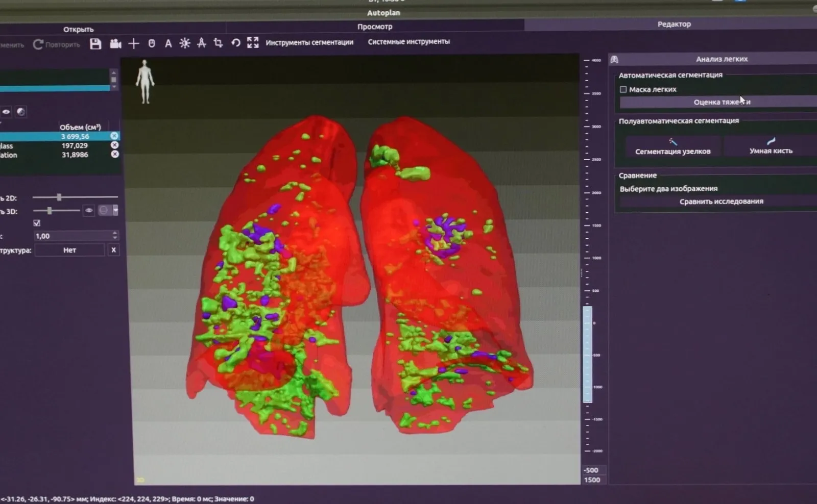This screenshot has width=817, height=504.
Task: Open the brightness sun icon tool
Action: pyautogui.click(x=185, y=43)
